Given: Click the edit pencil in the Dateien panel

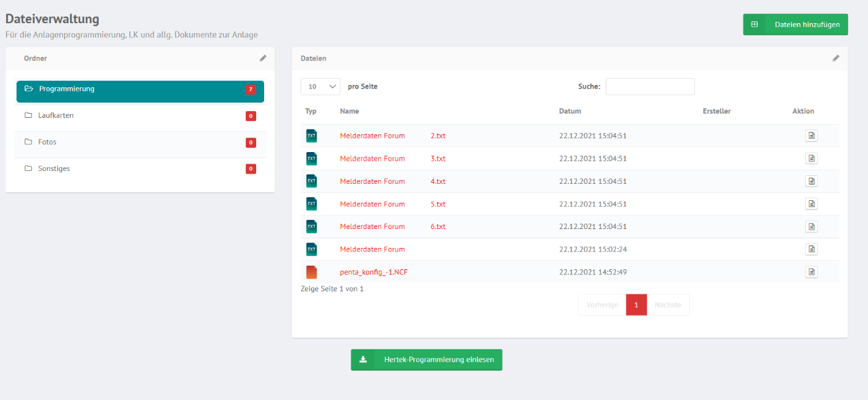Looking at the screenshot, I should click(836, 58).
